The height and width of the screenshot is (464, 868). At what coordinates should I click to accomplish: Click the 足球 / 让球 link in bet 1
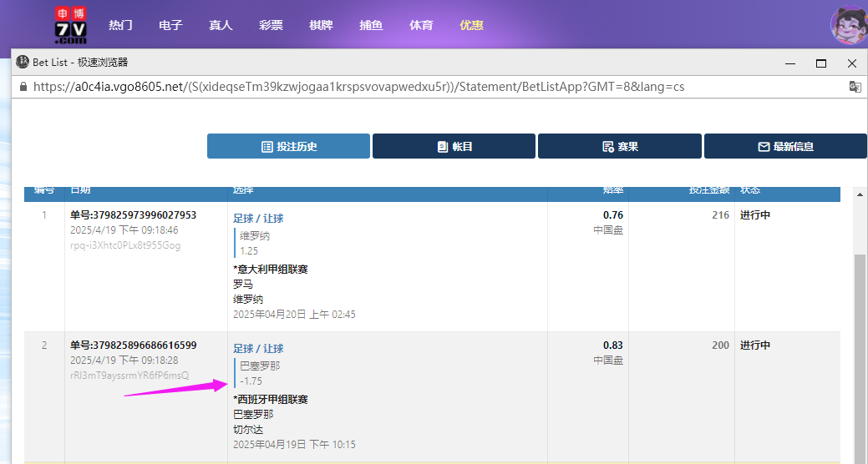(258, 219)
